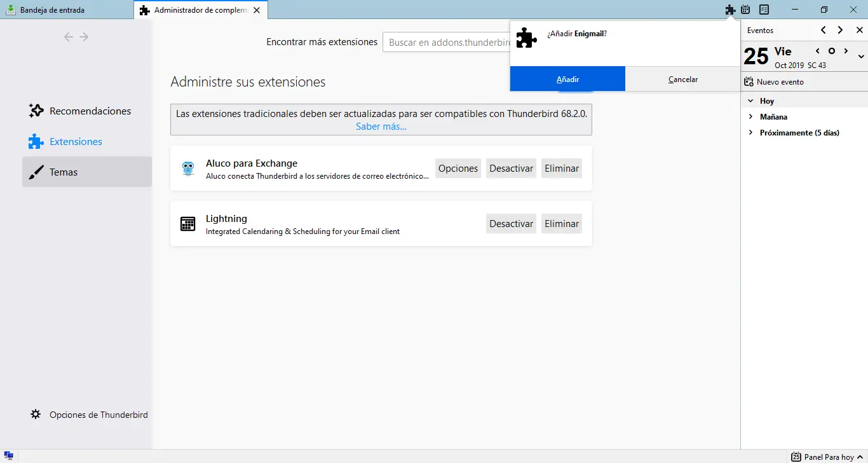Go to previous day in Events pane
This screenshot has height=463, width=868.
tap(818, 51)
